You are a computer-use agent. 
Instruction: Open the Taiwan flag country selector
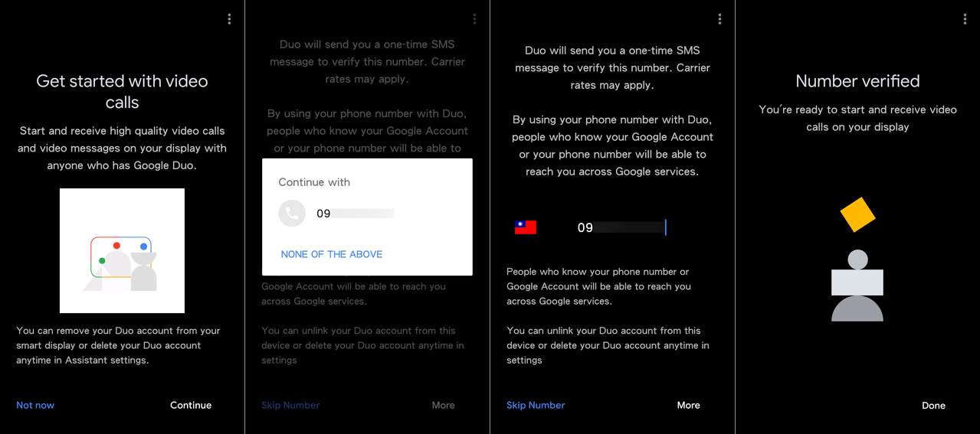click(x=525, y=227)
